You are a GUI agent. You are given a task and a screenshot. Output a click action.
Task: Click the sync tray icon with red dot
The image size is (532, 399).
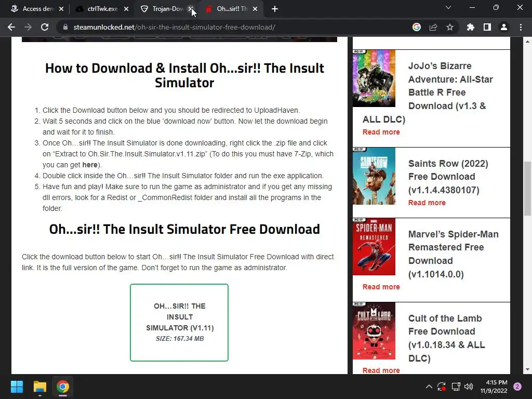coord(442,387)
